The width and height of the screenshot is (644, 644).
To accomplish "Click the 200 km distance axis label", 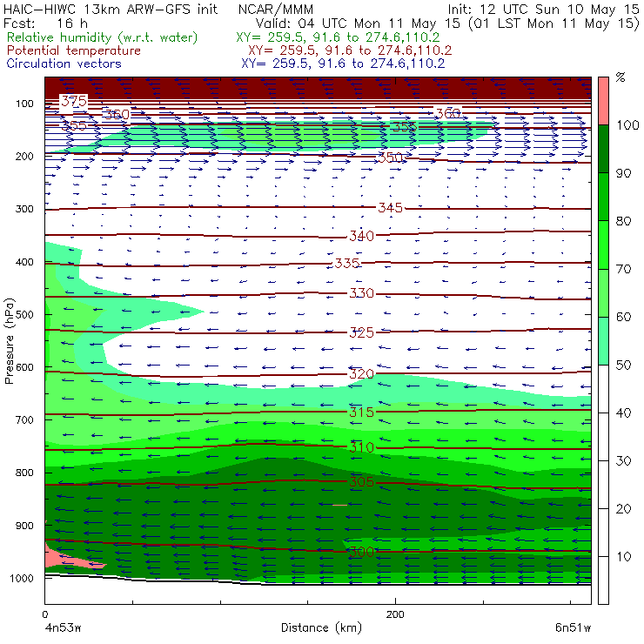I will [395, 614].
